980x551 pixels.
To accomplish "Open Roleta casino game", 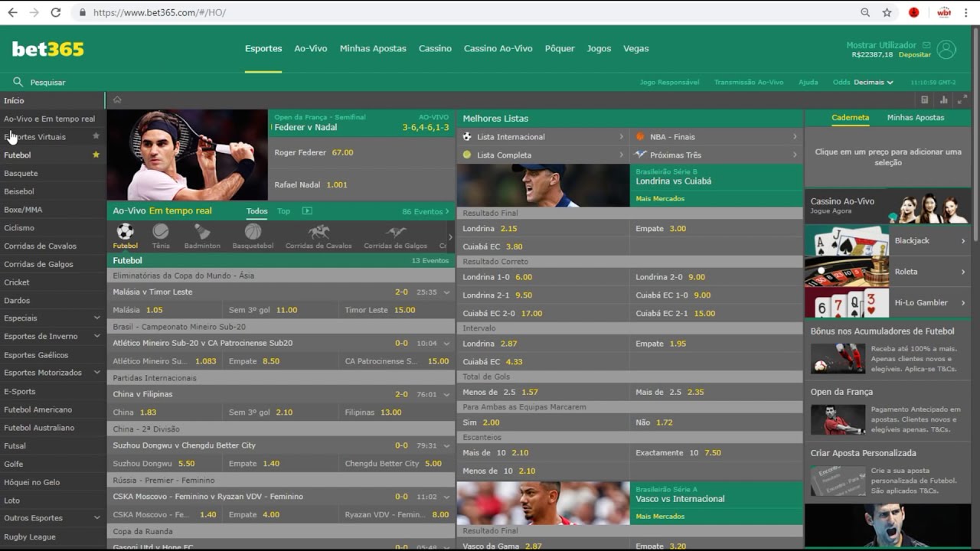I will [x=887, y=272].
